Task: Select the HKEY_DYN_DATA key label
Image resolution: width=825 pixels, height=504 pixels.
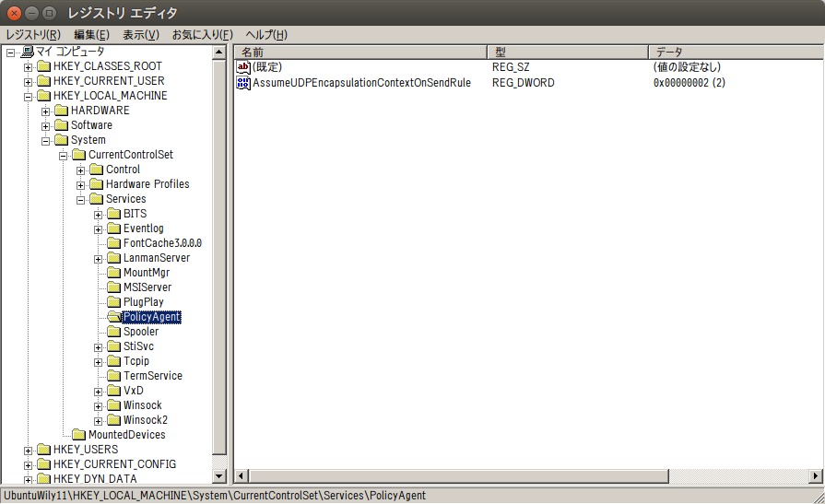Action: [x=95, y=479]
